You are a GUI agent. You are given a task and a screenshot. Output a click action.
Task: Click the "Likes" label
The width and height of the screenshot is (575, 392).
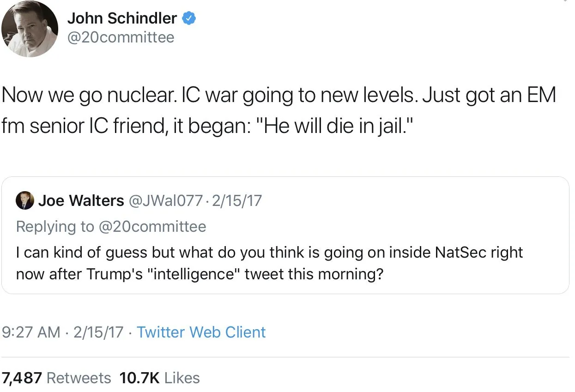pyautogui.click(x=182, y=378)
